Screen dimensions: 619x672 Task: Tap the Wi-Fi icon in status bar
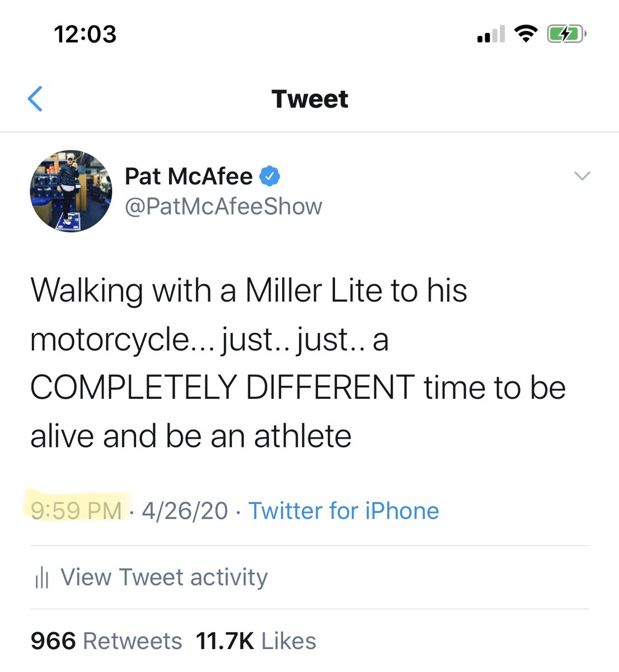point(525,34)
